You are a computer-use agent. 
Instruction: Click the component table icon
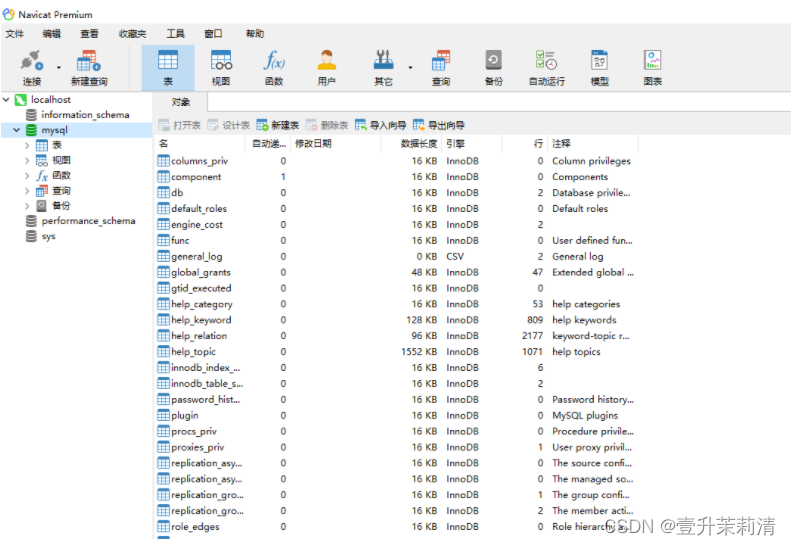[163, 177]
